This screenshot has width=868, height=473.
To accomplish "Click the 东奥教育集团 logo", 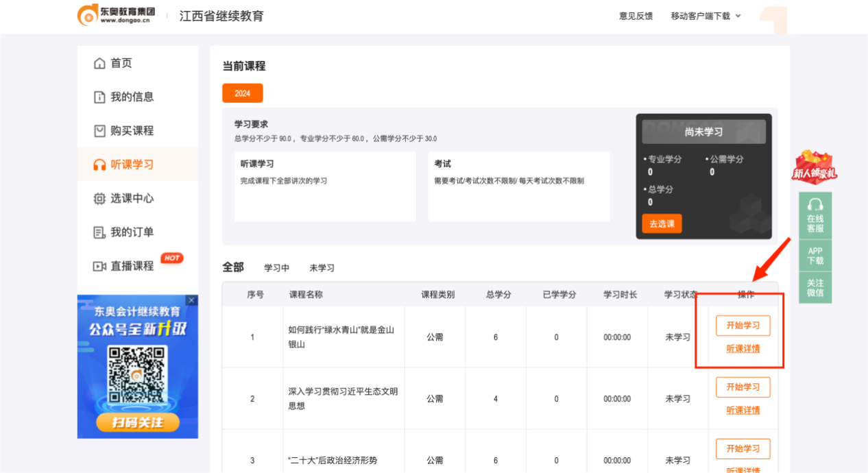I will tap(117, 16).
